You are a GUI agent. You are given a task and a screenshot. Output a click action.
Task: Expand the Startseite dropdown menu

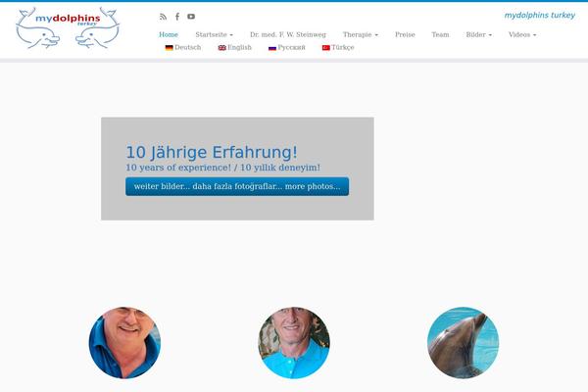214,34
